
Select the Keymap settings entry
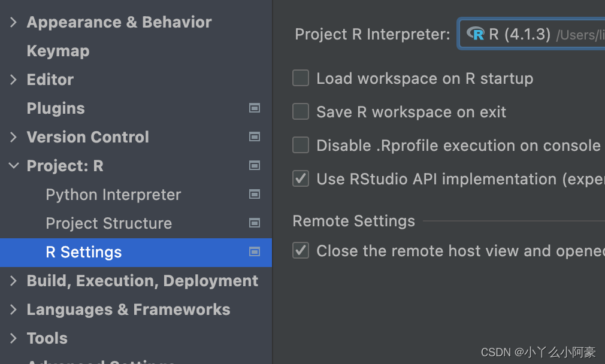pos(58,51)
